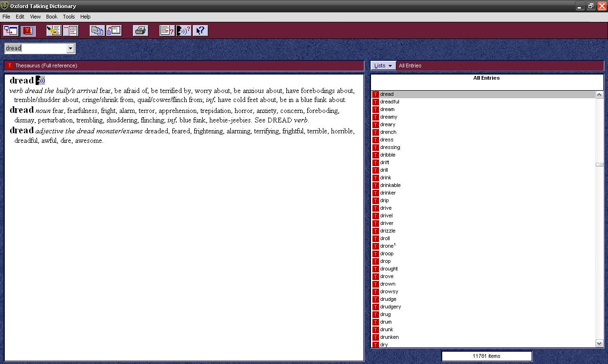
Task: Click the search field containing 'dread'
Action: click(x=36, y=48)
